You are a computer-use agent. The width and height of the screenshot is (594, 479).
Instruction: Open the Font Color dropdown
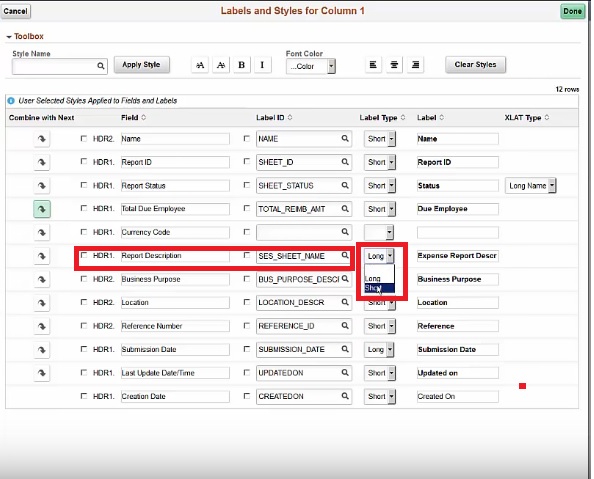click(x=311, y=66)
